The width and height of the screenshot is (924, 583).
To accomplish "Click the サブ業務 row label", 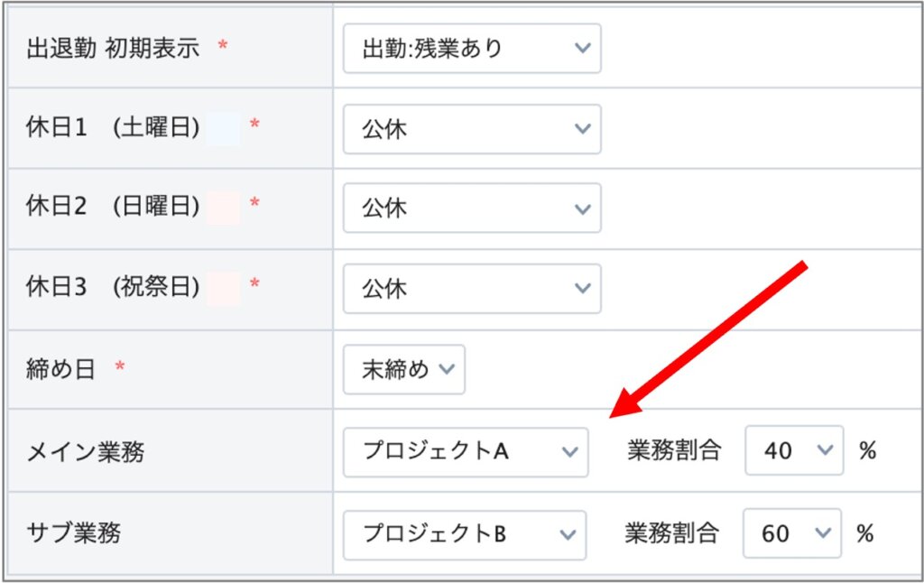I will (x=74, y=533).
